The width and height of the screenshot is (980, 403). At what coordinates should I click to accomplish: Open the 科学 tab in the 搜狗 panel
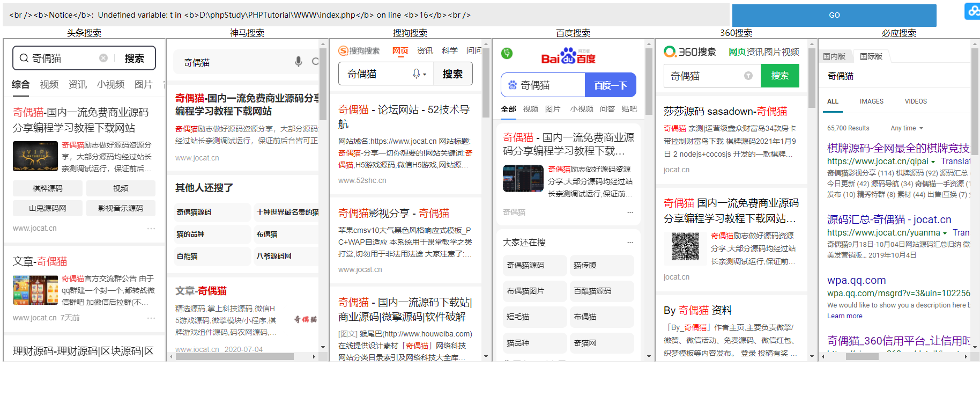coord(449,51)
